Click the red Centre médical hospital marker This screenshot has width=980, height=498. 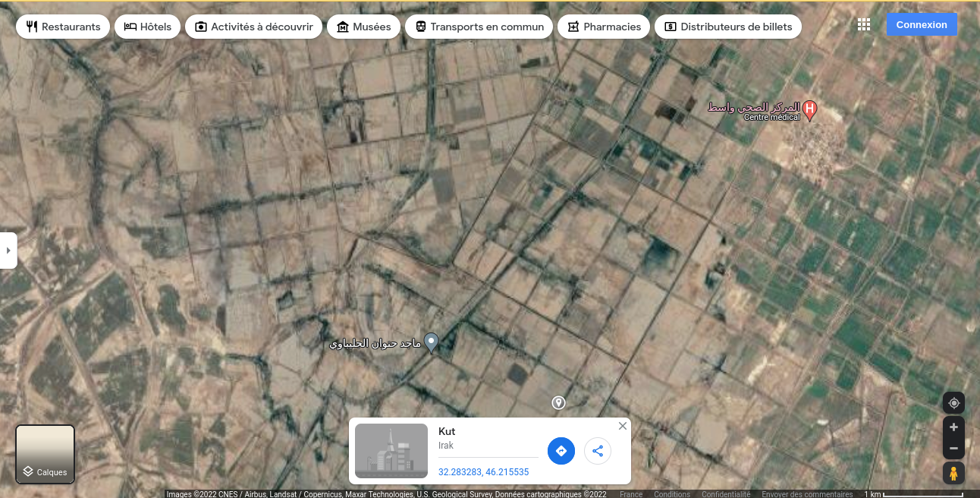(809, 110)
